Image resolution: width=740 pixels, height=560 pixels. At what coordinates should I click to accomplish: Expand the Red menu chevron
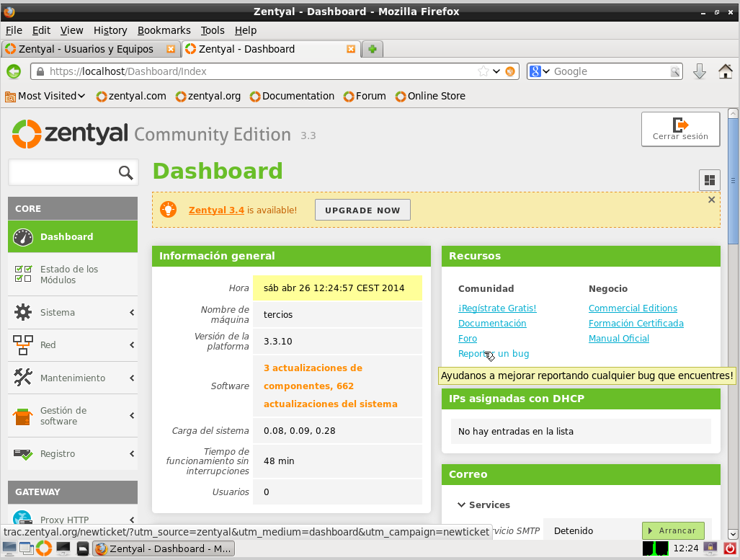[132, 345]
